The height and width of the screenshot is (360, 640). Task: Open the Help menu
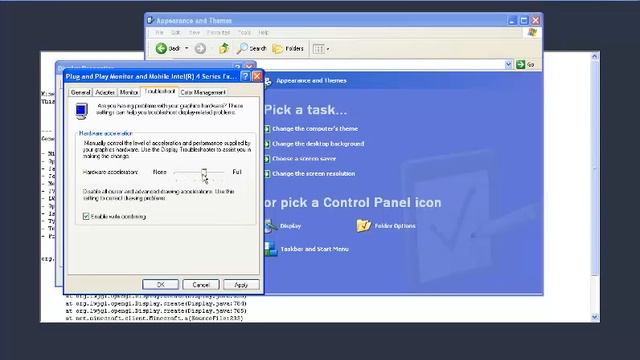point(263,32)
